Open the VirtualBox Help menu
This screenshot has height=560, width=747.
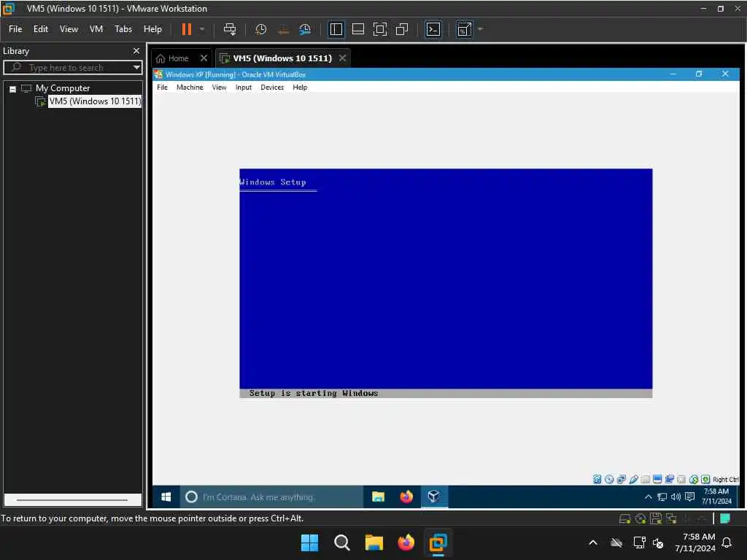pos(300,87)
